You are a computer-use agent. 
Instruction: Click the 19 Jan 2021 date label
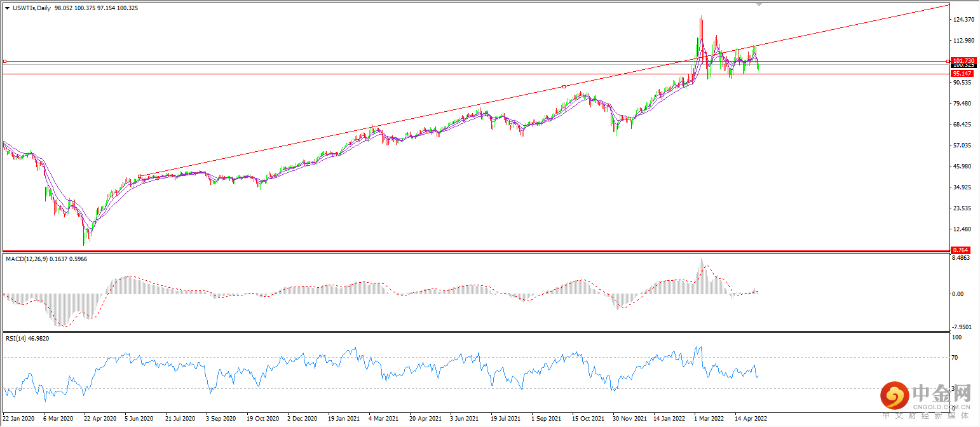pos(344,419)
